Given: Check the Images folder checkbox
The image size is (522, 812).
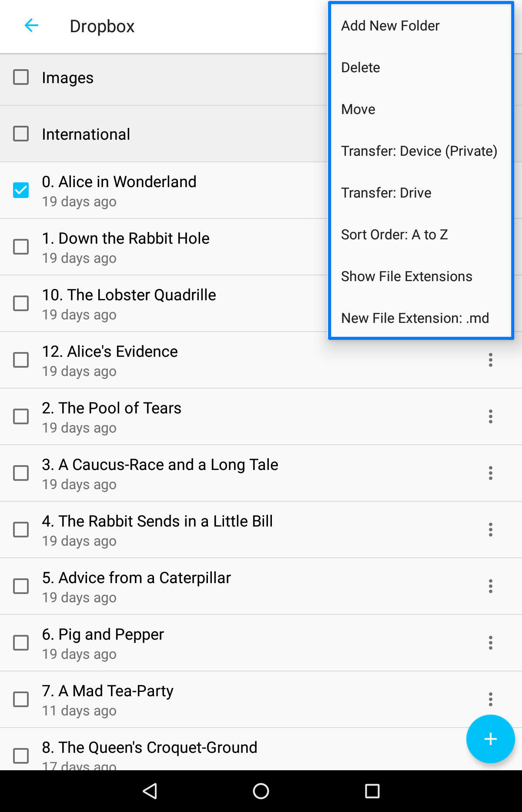Looking at the screenshot, I should [x=21, y=77].
